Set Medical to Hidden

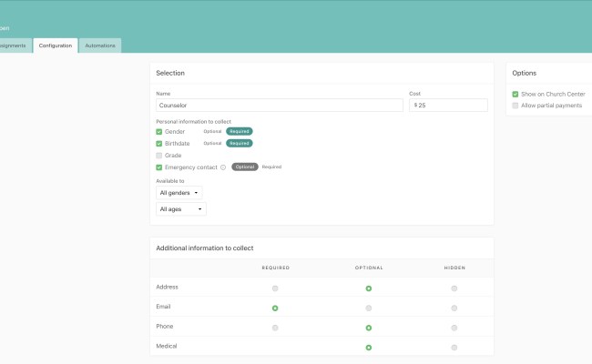pos(454,348)
